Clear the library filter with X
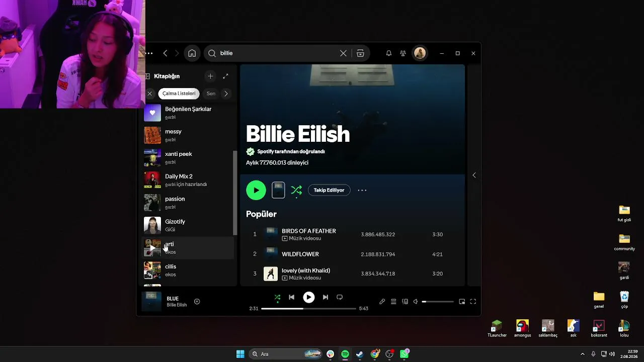Image resolution: width=644 pixels, height=362 pixels. (x=149, y=94)
